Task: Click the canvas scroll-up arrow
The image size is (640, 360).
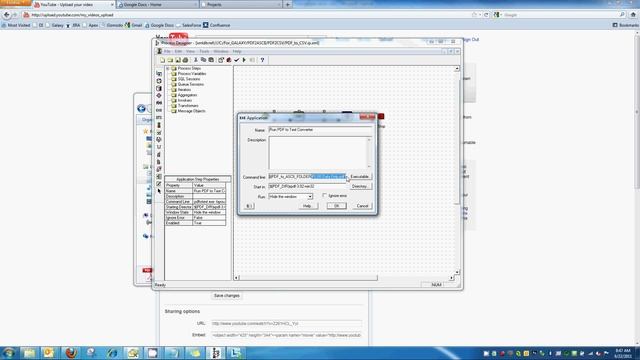Action: (x=457, y=69)
